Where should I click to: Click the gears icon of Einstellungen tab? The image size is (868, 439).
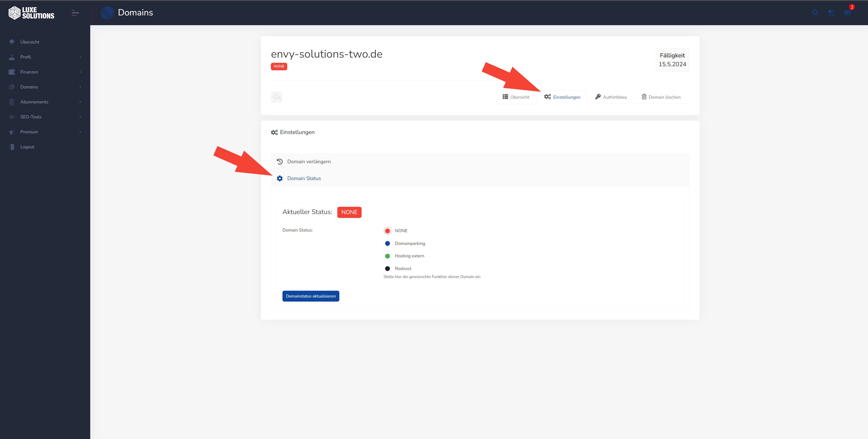point(547,97)
